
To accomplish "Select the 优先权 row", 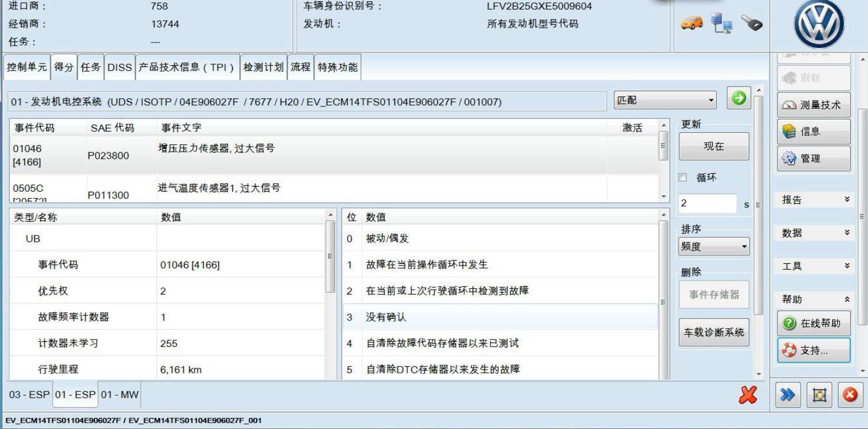I will [168, 291].
